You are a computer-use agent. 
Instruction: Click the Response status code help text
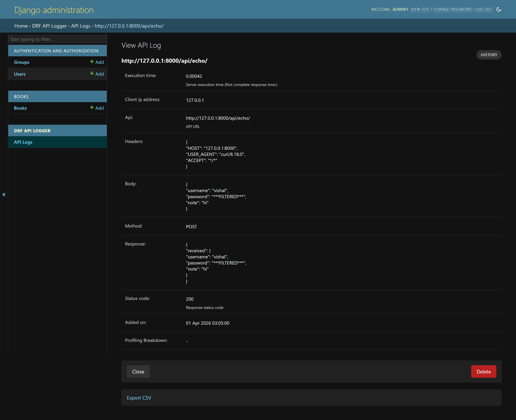[x=204, y=307]
